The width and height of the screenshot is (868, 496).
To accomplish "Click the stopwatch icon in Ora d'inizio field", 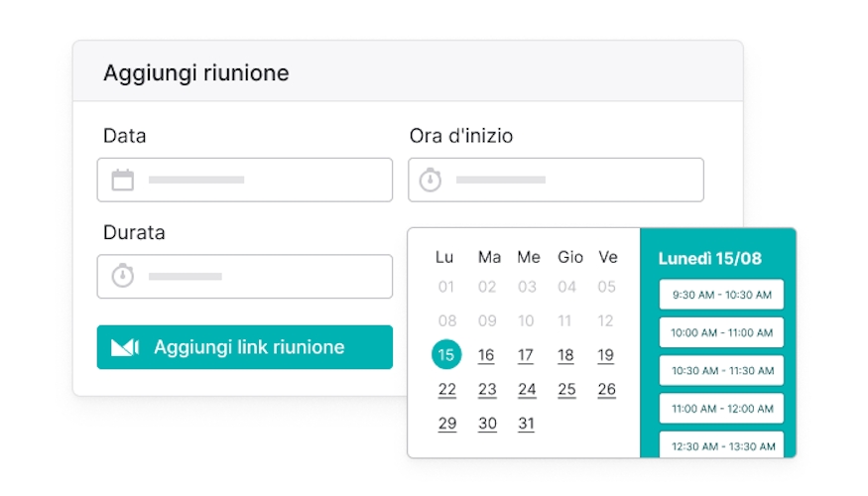I will tap(430, 180).
